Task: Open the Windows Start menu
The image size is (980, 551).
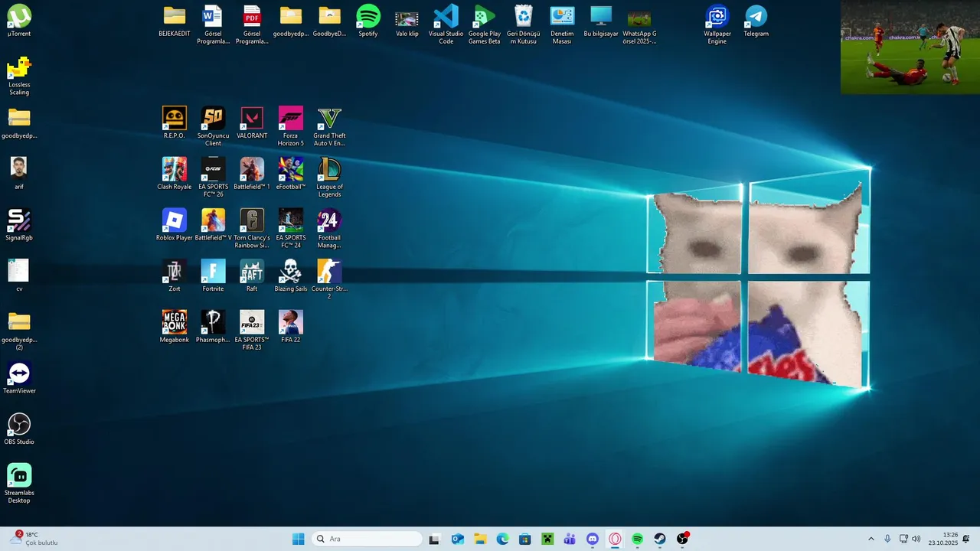Action: (x=299, y=539)
